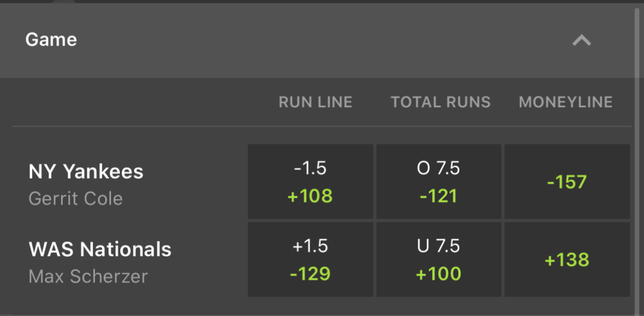Select the Nationals moneyline at +138
The height and width of the screenshot is (316, 644).
point(566,260)
